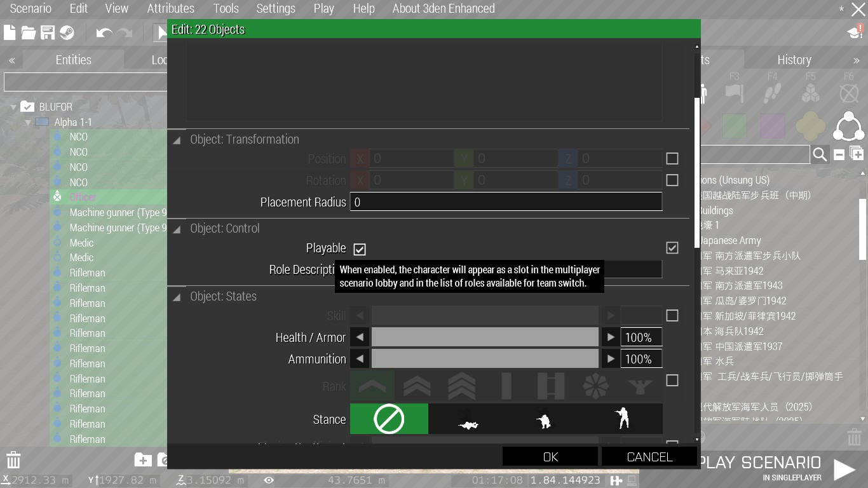Viewport: 868px width, 488px height.
Task: Decrease Health / Armor with left arrow
Action: tap(360, 337)
